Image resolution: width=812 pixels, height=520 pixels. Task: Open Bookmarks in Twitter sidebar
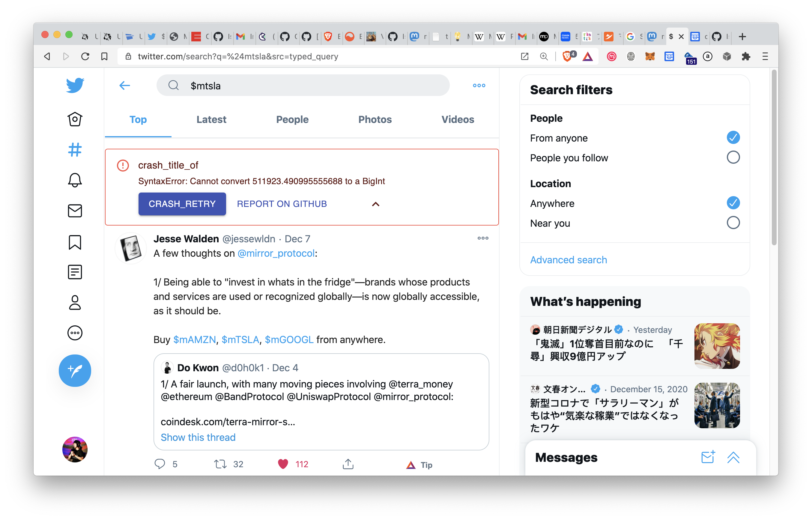[x=75, y=242]
